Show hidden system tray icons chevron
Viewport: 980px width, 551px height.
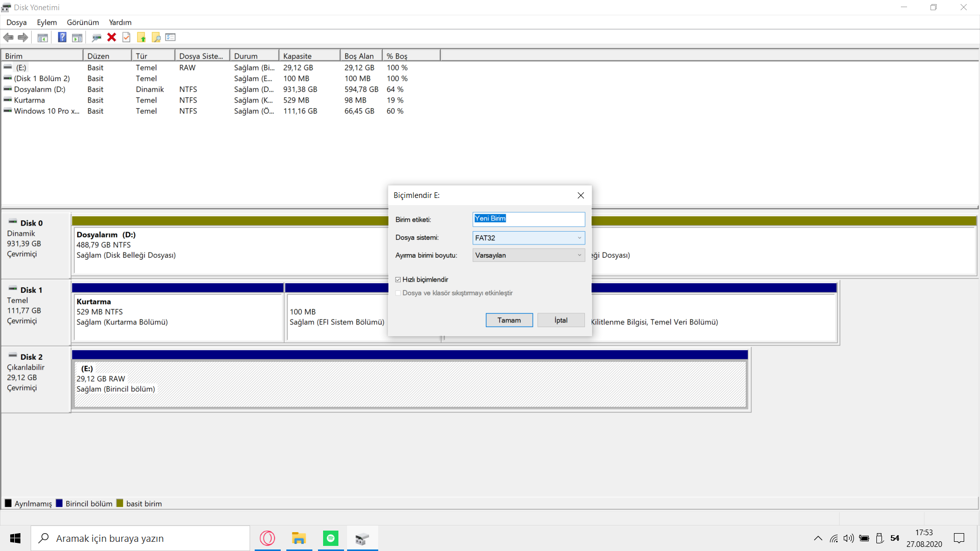(x=818, y=538)
